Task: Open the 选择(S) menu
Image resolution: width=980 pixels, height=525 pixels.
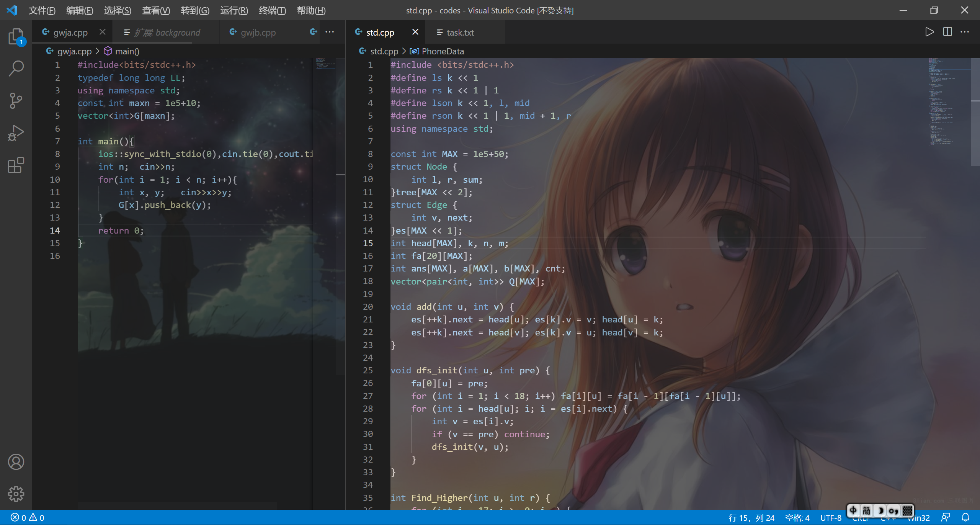Action: coord(118,10)
